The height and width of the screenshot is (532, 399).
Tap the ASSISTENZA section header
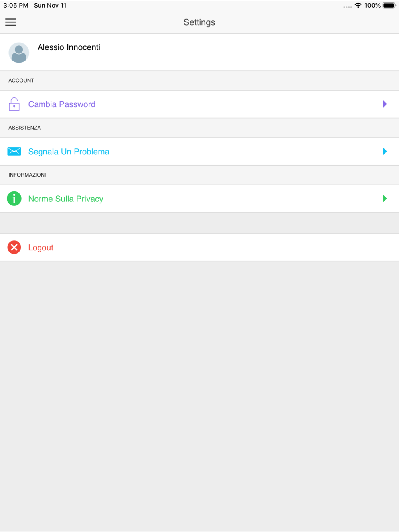click(x=24, y=128)
